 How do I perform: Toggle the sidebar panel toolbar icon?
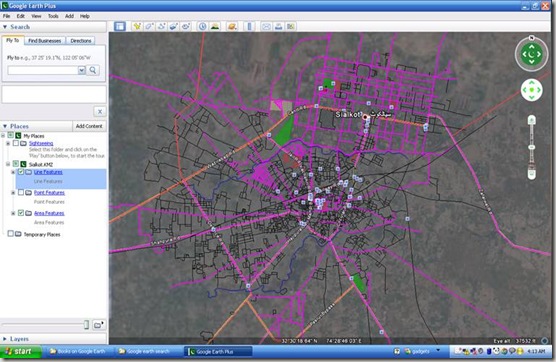(x=120, y=27)
